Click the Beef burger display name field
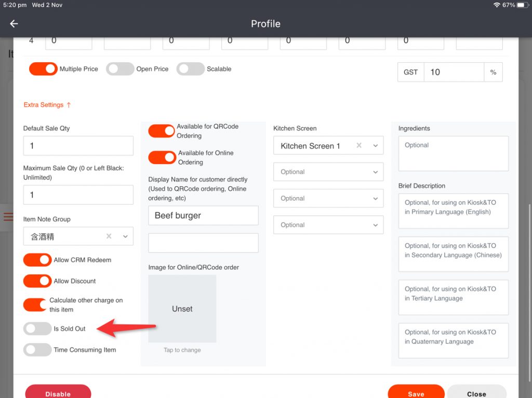 coord(203,215)
